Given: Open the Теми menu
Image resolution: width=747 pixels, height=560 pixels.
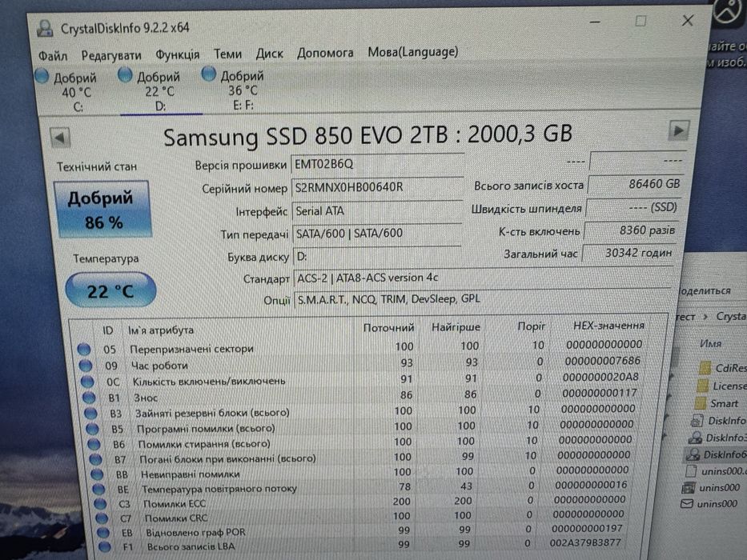Looking at the screenshot, I should pos(227,54).
